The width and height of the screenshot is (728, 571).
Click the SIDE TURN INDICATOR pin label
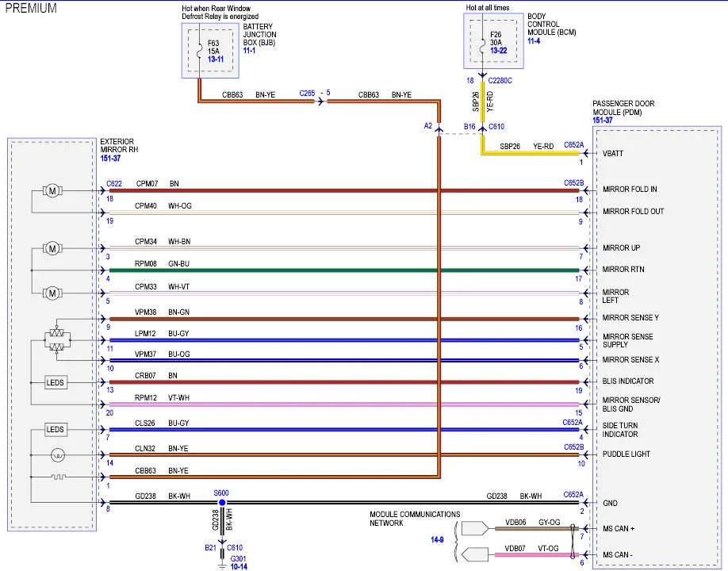(620, 430)
